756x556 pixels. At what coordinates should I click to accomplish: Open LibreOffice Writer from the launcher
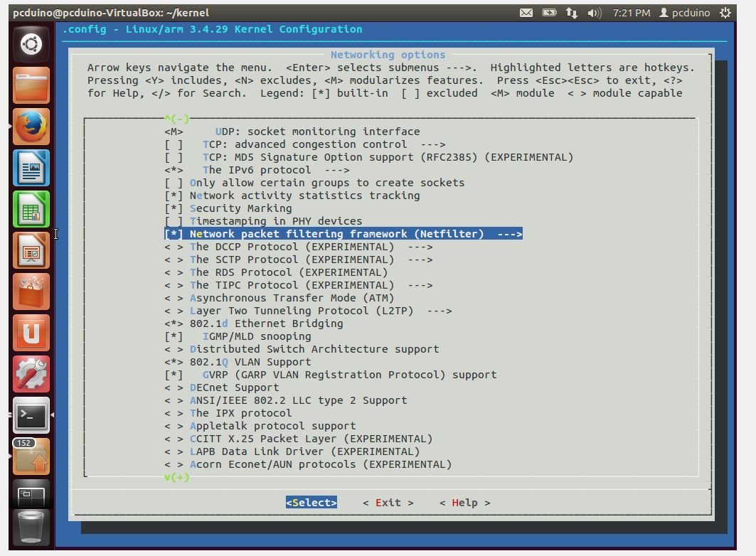pos(31,168)
